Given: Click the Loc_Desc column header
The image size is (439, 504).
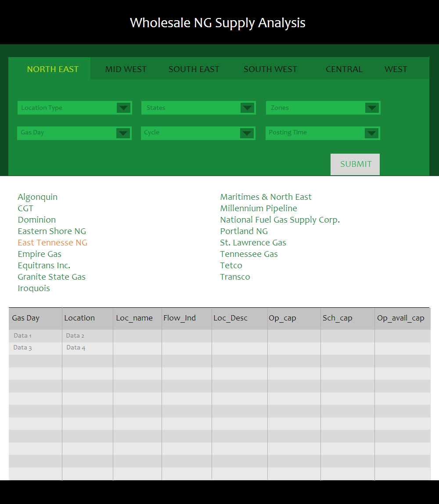Looking at the screenshot, I should coord(239,319).
